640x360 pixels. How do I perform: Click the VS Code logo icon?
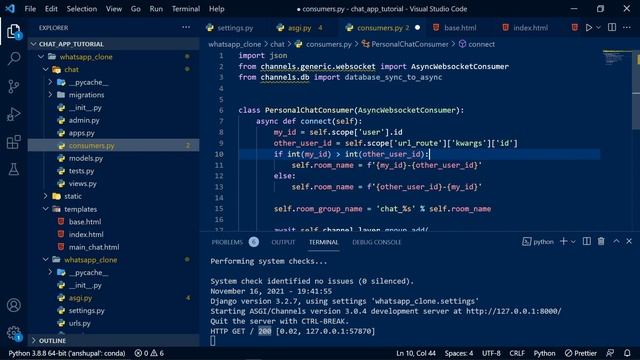pos(10,9)
